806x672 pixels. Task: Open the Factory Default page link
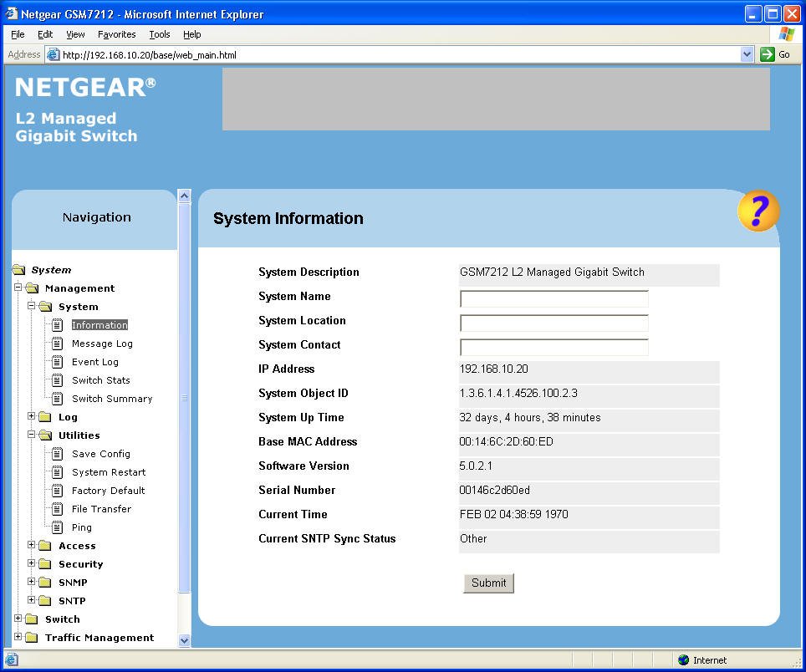pos(109,491)
